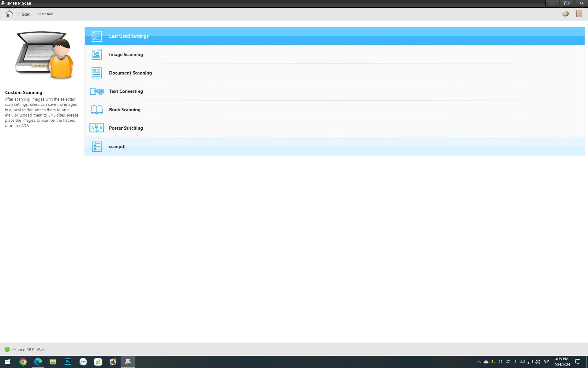Minimize the HP MFP Scan window
Image resolution: width=588 pixels, height=368 pixels.
(552, 3)
